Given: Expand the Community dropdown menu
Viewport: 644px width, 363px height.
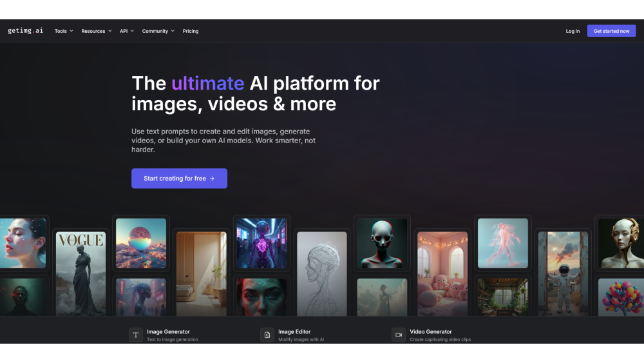Looking at the screenshot, I should [x=158, y=31].
